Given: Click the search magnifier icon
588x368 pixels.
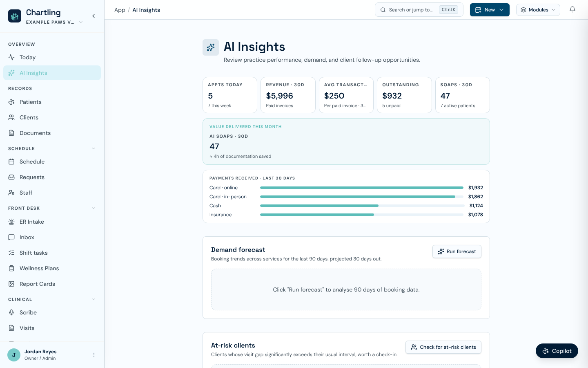Looking at the screenshot, I should [x=383, y=10].
